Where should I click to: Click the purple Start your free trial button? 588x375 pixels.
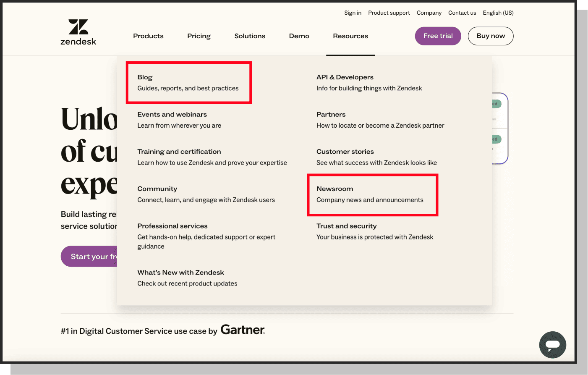point(89,256)
